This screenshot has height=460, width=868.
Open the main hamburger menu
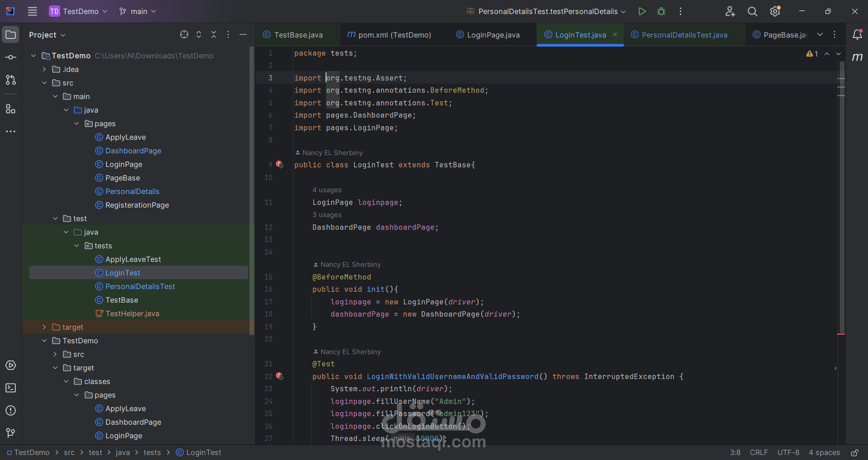[33, 11]
